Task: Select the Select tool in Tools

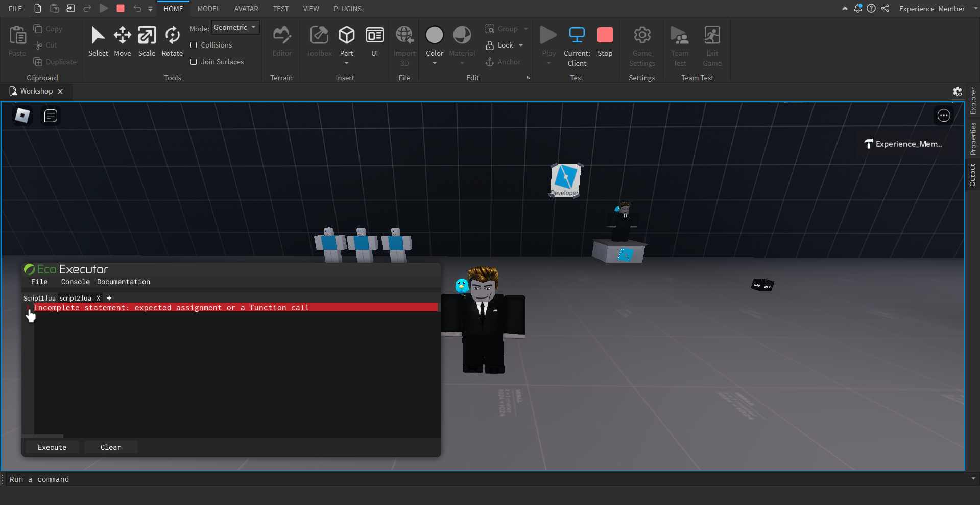Action: coord(98,41)
